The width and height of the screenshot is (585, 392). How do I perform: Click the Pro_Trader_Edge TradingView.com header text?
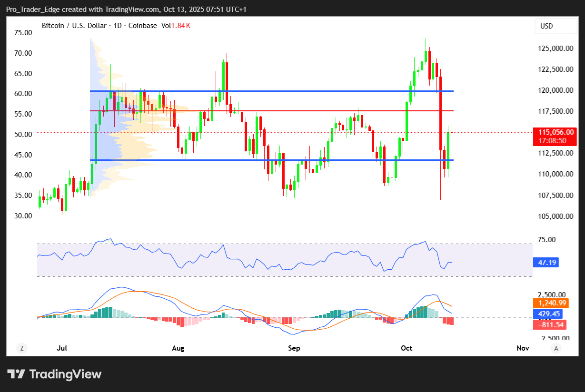pos(126,10)
